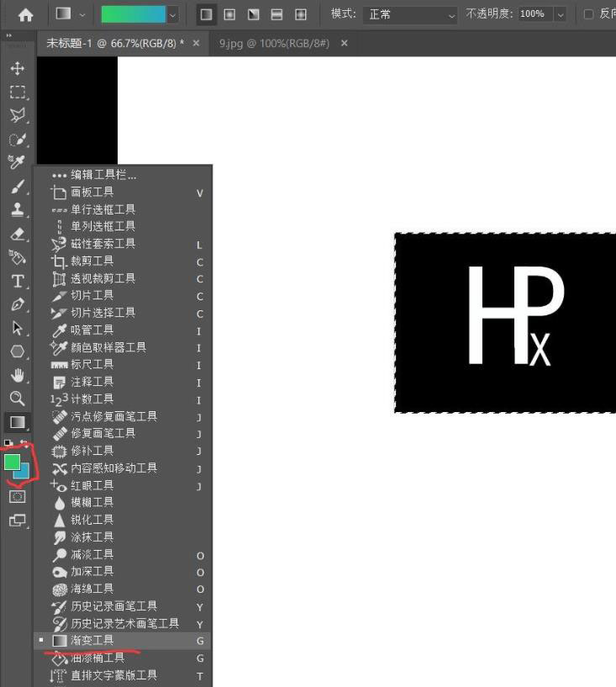Open the 模式 blend mode dropdown

(411, 14)
